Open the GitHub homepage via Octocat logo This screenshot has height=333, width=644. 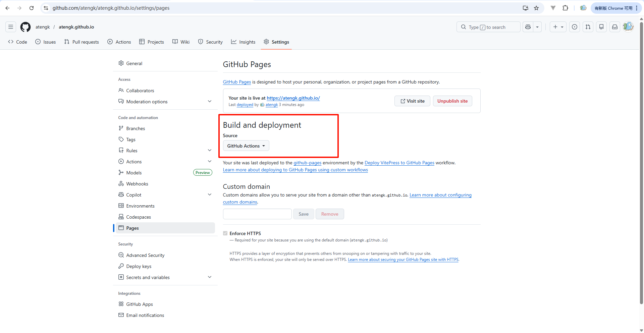25,27
